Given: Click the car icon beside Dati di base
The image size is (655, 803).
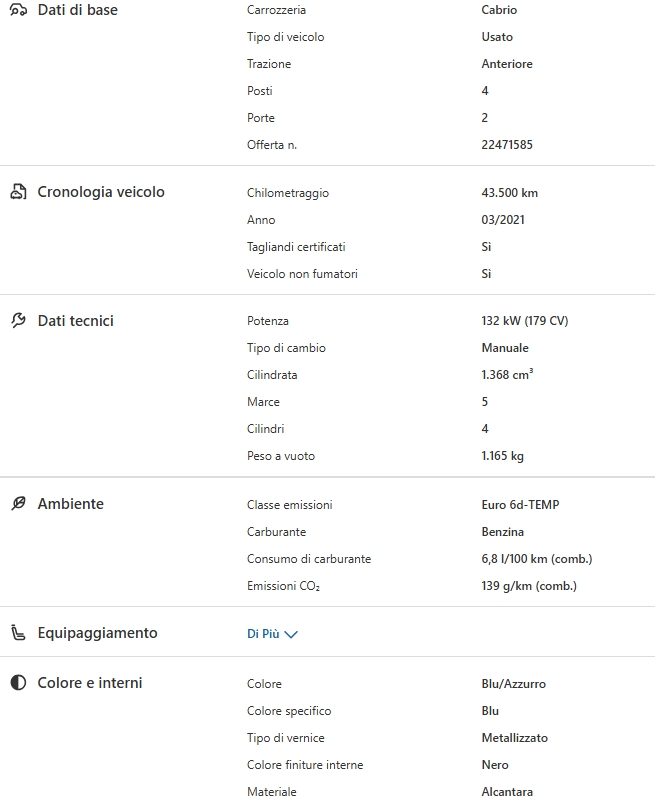Looking at the screenshot, I should click(x=18, y=10).
